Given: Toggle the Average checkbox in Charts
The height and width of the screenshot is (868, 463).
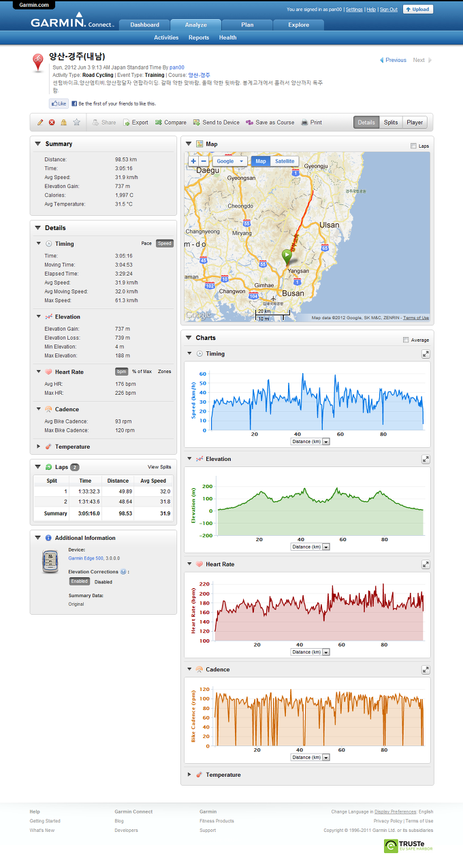Looking at the screenshot, I should pyautogui.click(x=406, y=340).
